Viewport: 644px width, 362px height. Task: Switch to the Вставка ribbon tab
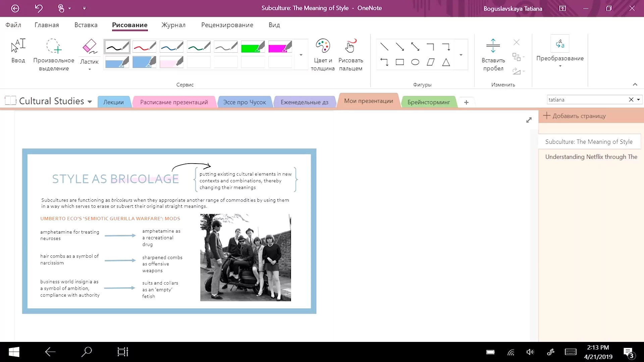(86, 25)
